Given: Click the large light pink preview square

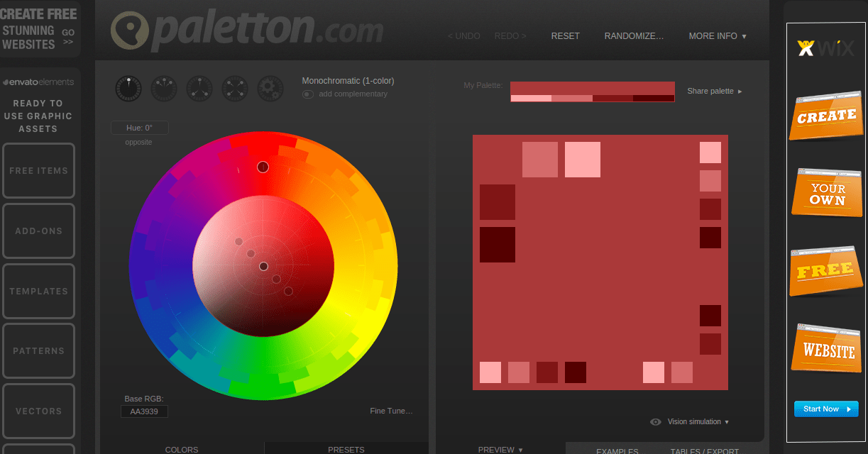Looking at the screenshot, I should (x=583, y=160).
